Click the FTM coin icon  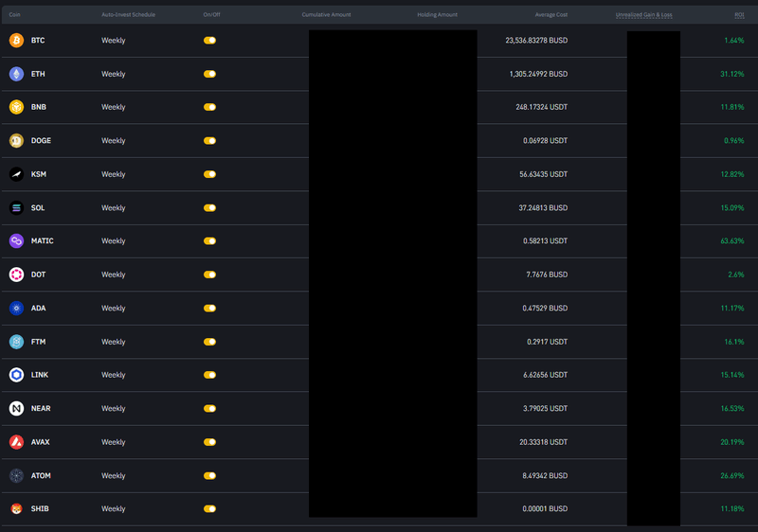(x=16, y=342)
